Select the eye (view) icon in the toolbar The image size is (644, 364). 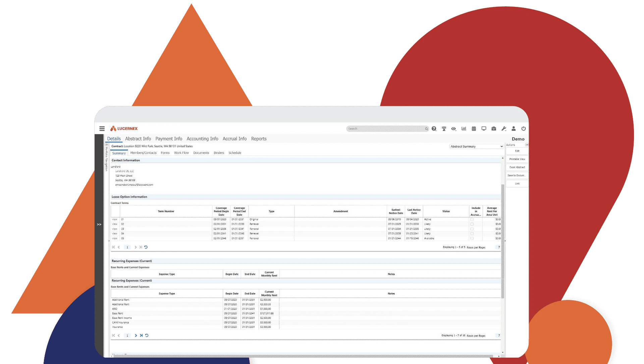pos(454,128)
